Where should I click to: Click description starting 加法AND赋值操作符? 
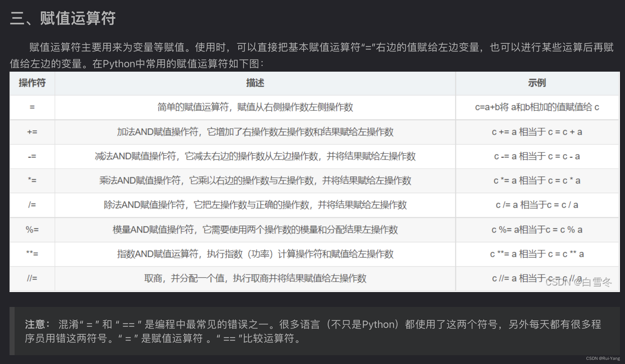coord(255,132)
